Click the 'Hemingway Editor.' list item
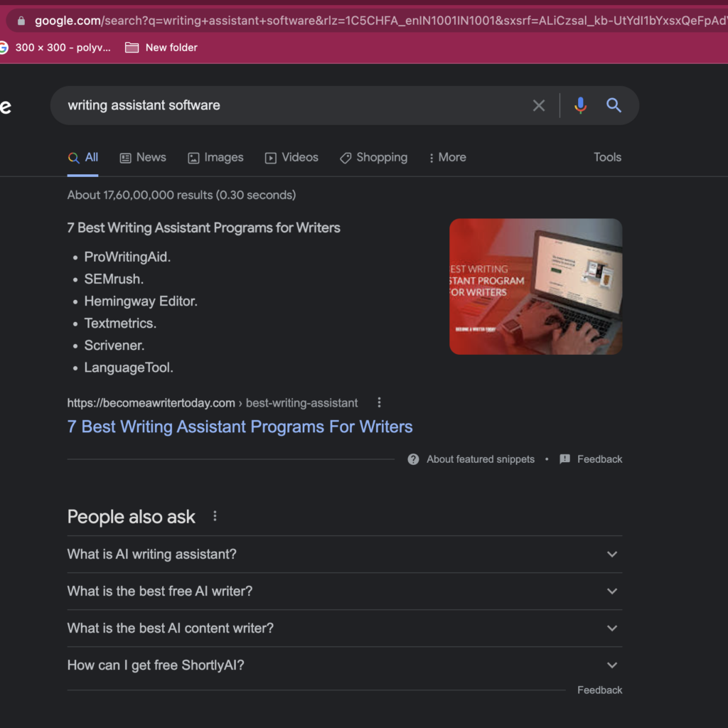This screenshot has width=728, height=728. click(x=141, y=301)
